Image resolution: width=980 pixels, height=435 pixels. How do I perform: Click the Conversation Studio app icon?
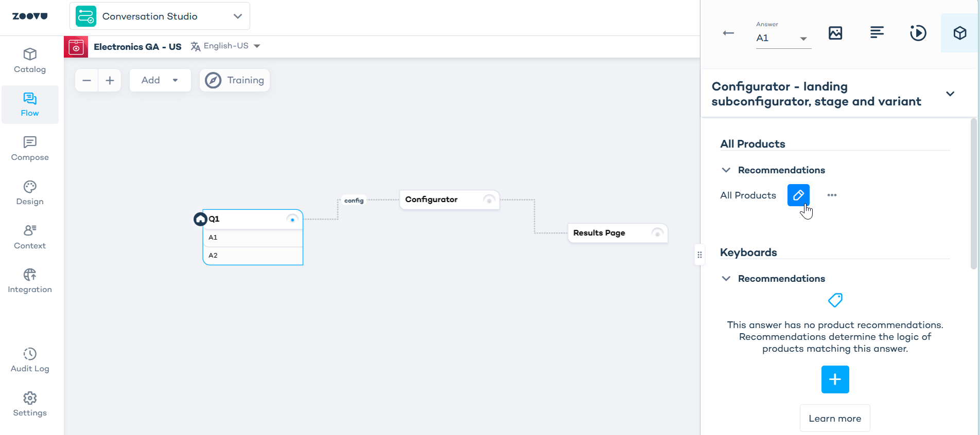[86, 16]
